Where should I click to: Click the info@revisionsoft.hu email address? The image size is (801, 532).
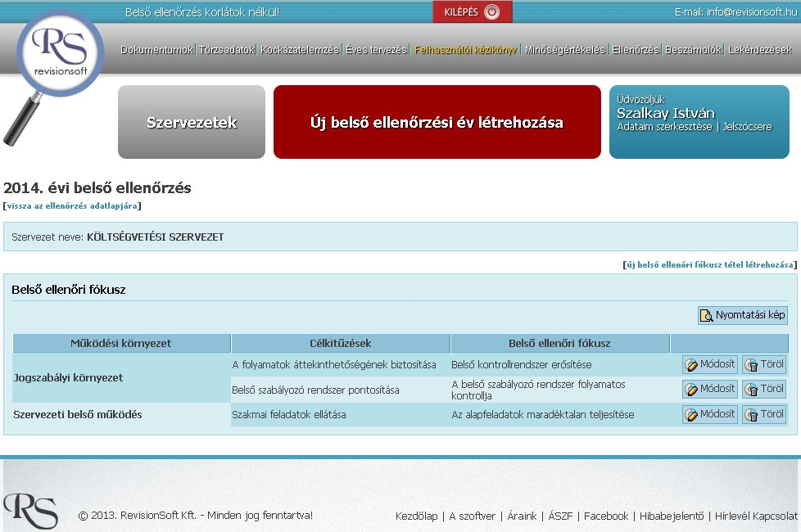(751, 11)
